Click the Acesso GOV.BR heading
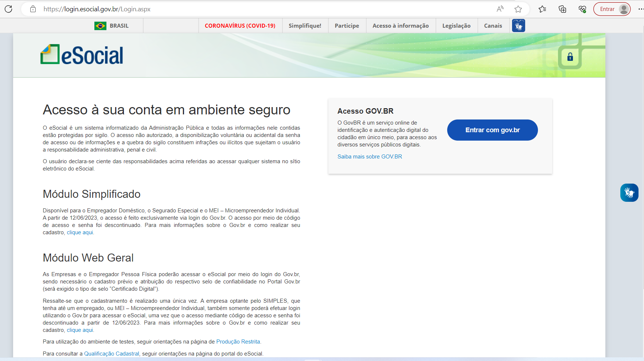 [x=366, y=111]
